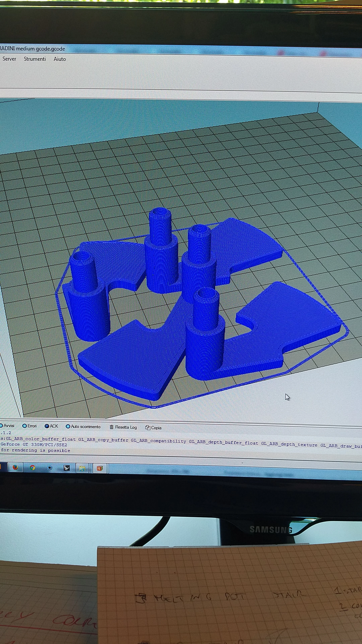Open the Server menu
Viewport: 362px width, 644px height.
[x=9, y=59]
